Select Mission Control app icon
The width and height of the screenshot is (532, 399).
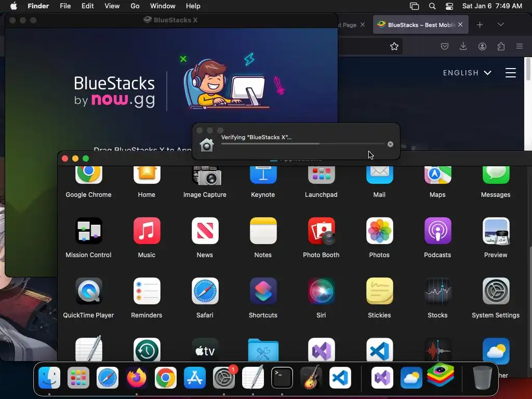(88, 231)
